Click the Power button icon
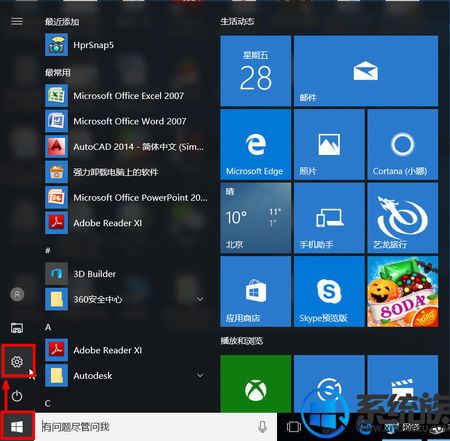 [x=17, y=396]
